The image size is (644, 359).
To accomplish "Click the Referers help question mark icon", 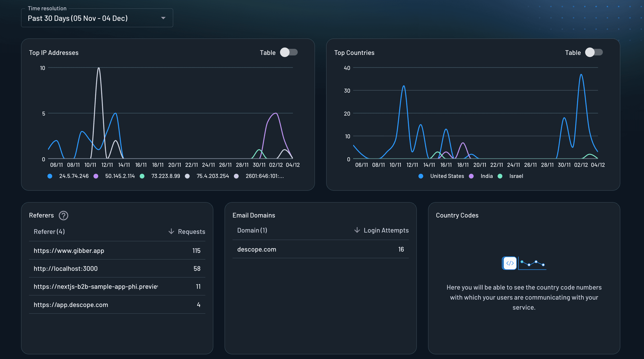I will [x=63, y=215].
